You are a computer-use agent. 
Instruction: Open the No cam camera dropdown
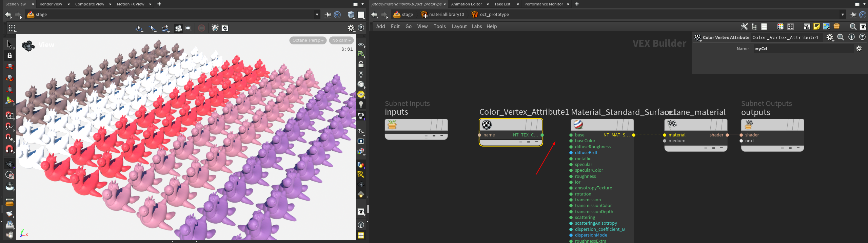(x=341, y=40)
